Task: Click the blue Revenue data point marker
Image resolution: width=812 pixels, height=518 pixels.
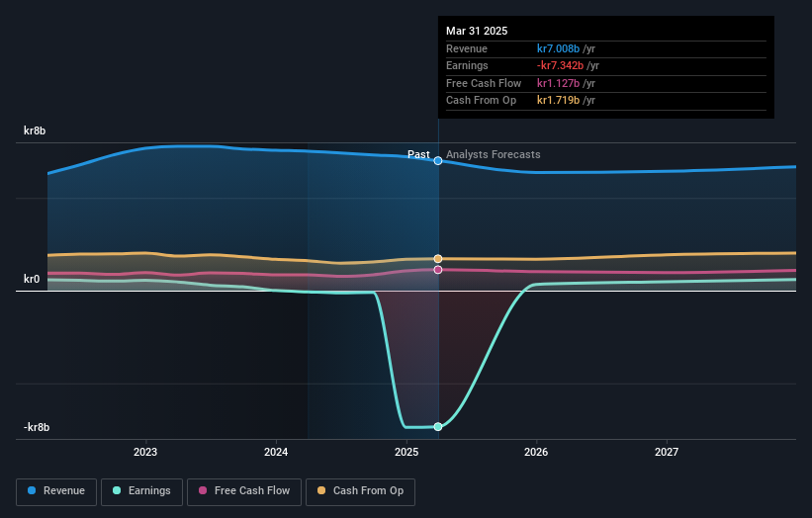Action: (438, 161)
